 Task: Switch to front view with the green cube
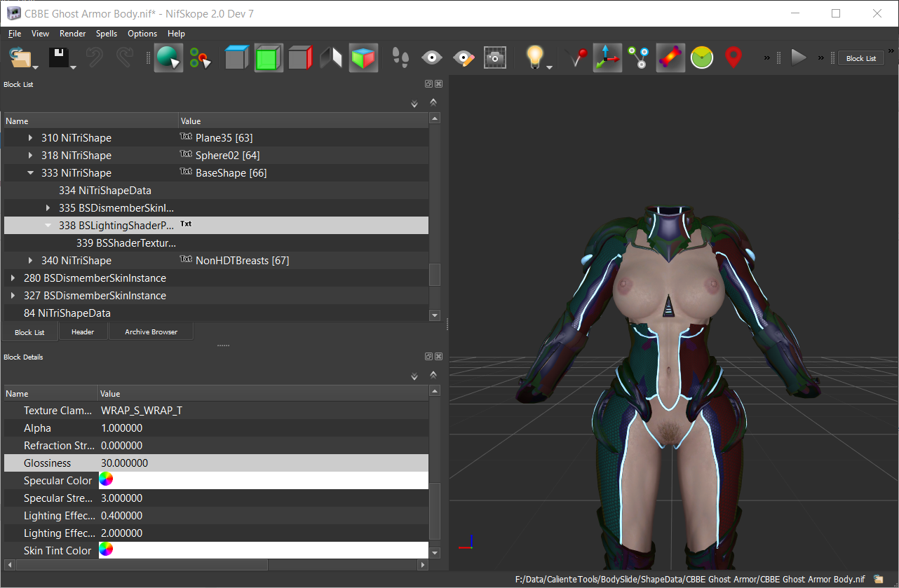coord(269,58)
